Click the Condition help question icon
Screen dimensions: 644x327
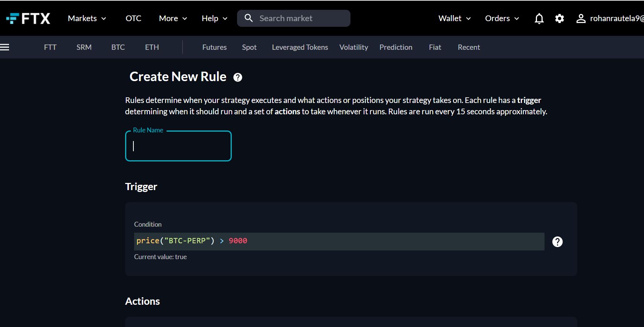pos(557,242)
